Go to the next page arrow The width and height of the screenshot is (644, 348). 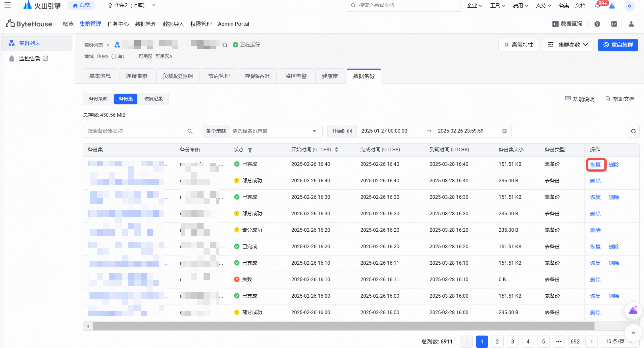(x=591, y=341)
